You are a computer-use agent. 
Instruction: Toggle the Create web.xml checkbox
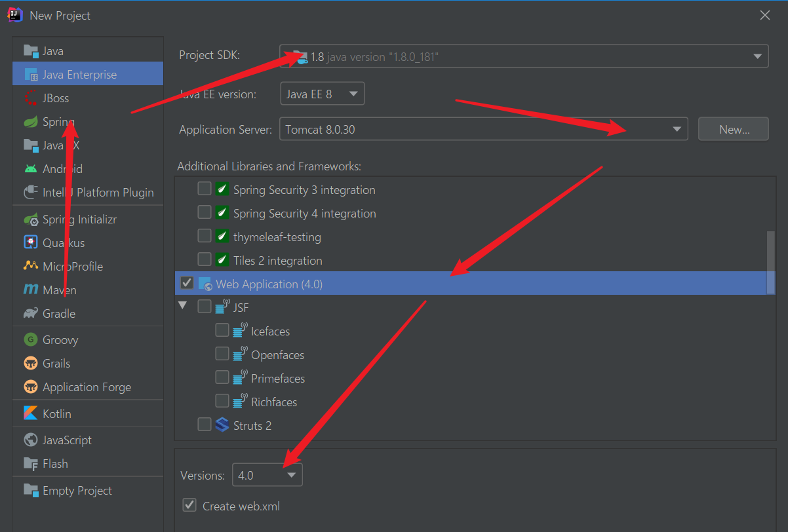click(189, 505)
